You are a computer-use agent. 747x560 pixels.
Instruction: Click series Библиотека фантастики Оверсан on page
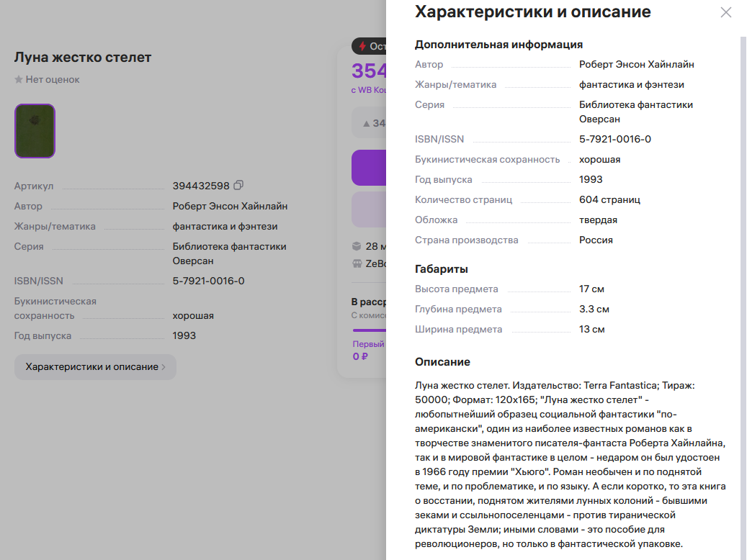(x=229, y=254)
